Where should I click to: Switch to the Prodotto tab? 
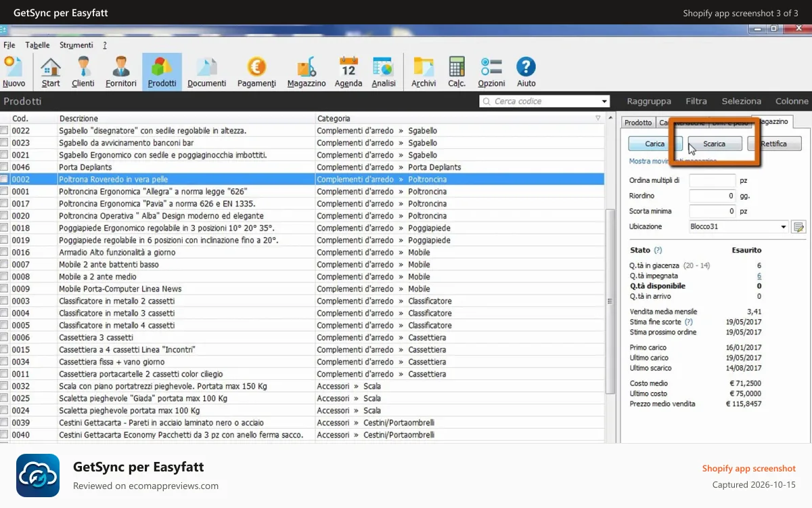(638, 123)
